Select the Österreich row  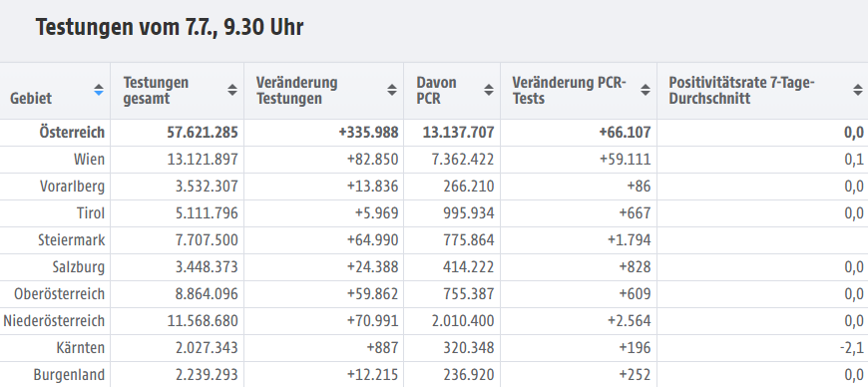point(434,133)
